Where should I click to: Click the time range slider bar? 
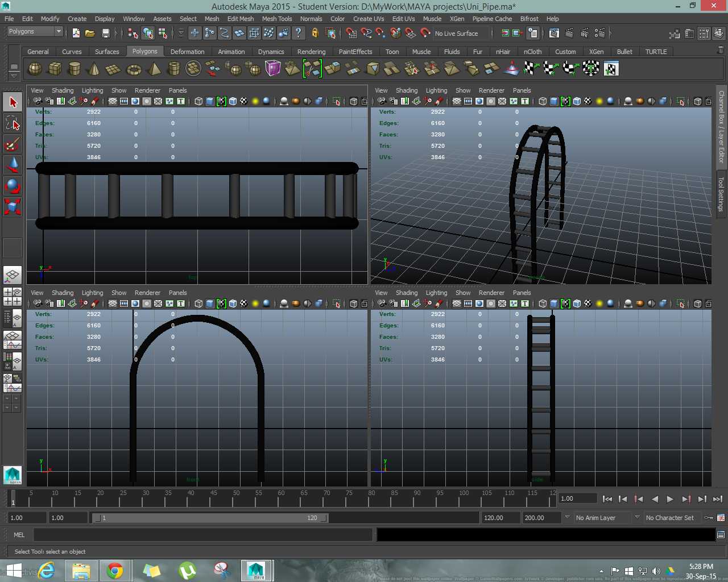point(210,518)
